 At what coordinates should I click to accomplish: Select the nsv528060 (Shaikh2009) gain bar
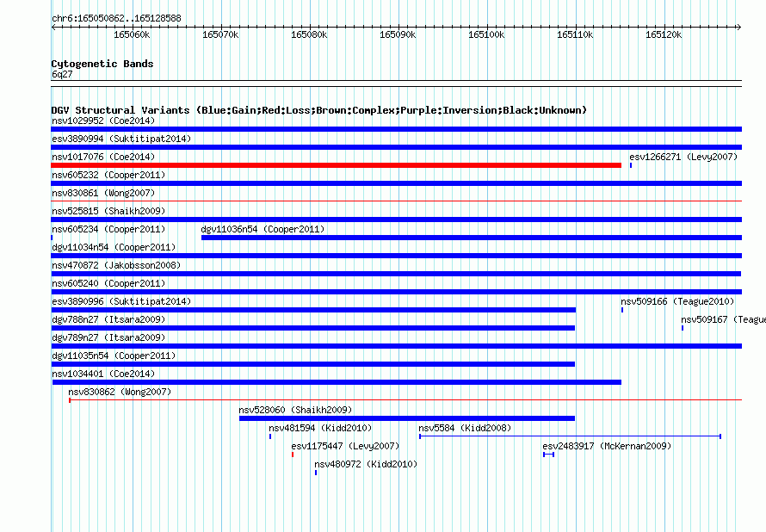(x=407, y=418)
